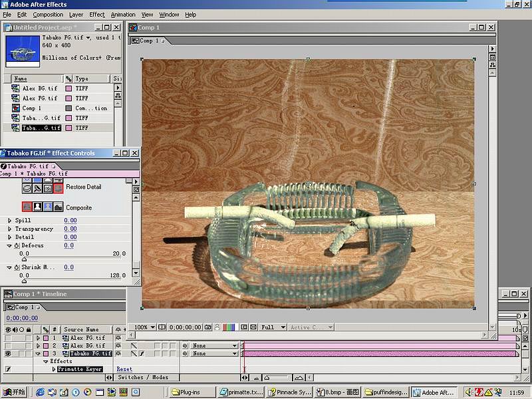Show the blue foreground view icon

[48, 207]
